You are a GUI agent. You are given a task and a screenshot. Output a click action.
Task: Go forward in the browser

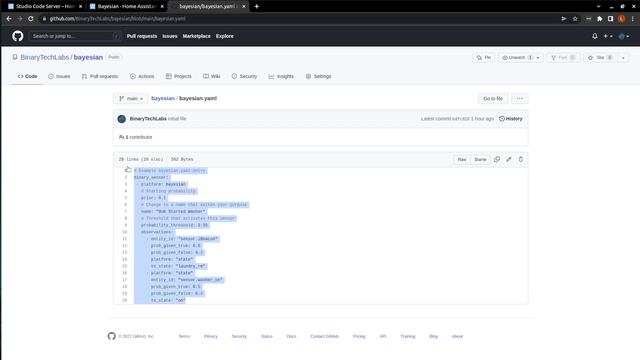20,18
